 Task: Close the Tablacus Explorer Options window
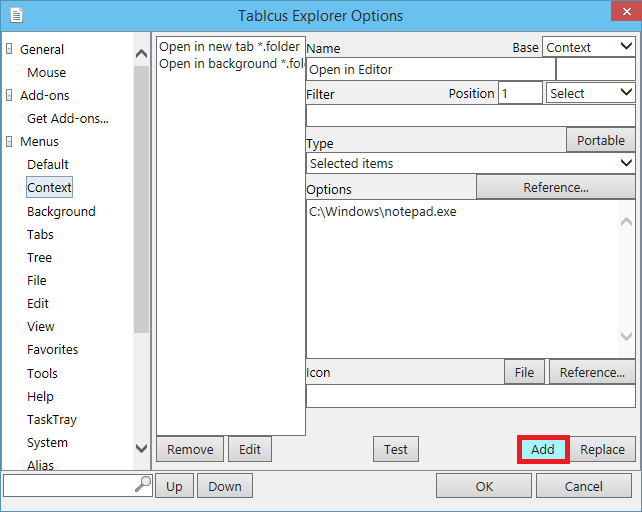tap(626, 11)
